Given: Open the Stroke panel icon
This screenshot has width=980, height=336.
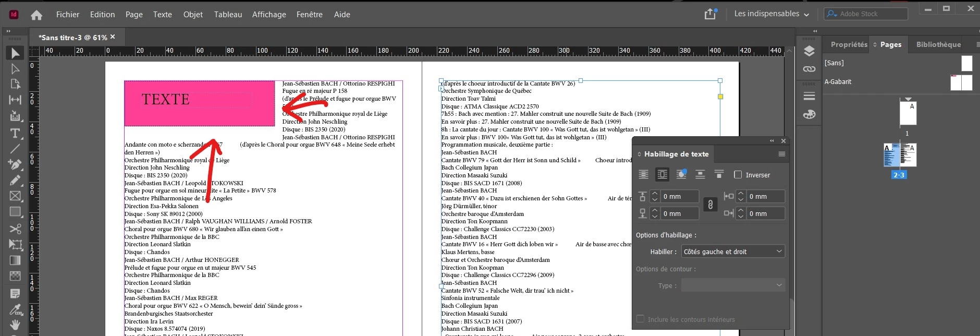Looking at the screenshot, I should point(809,96).
